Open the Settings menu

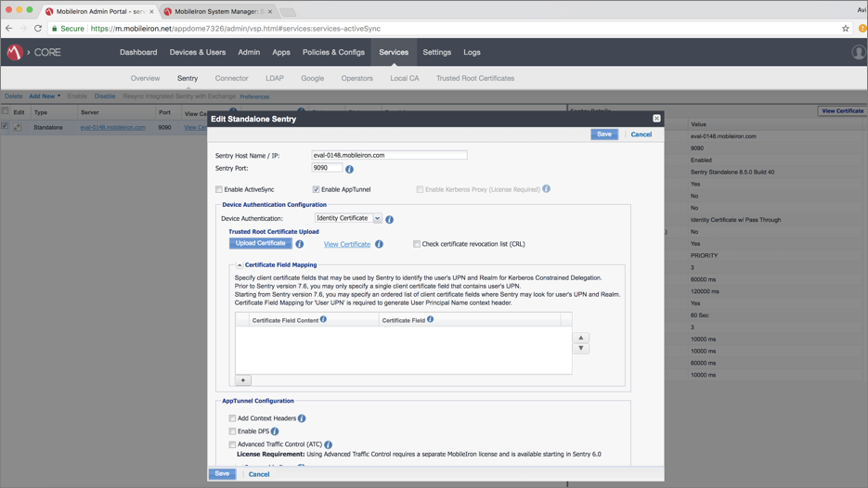pos(436,52)
